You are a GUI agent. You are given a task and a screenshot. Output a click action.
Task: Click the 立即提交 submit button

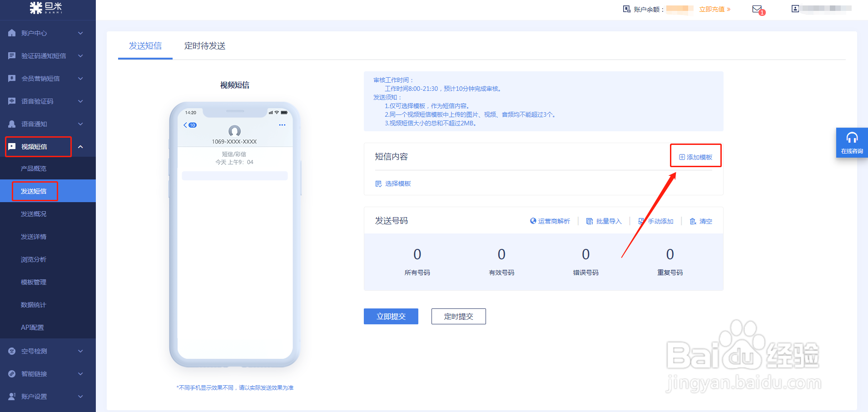pos(391,316)
